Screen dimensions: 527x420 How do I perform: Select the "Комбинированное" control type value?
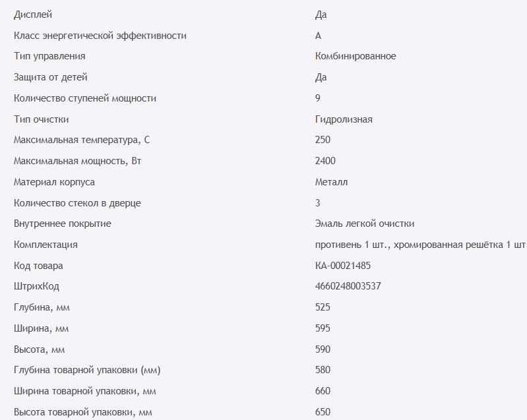coord(356,56)
